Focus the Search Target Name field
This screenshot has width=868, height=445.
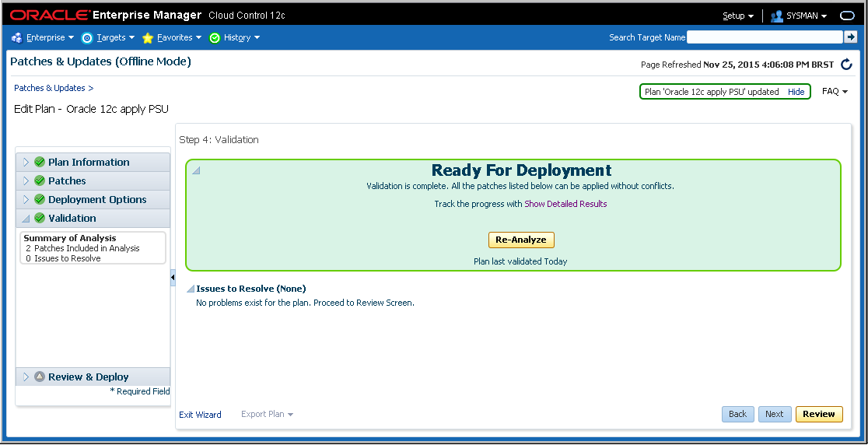(765, 37)
